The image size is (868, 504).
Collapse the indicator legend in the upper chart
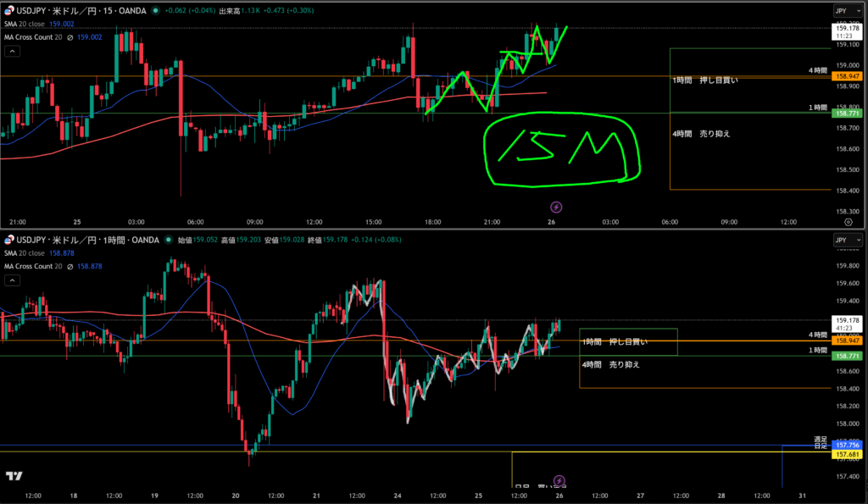point(12,51)
